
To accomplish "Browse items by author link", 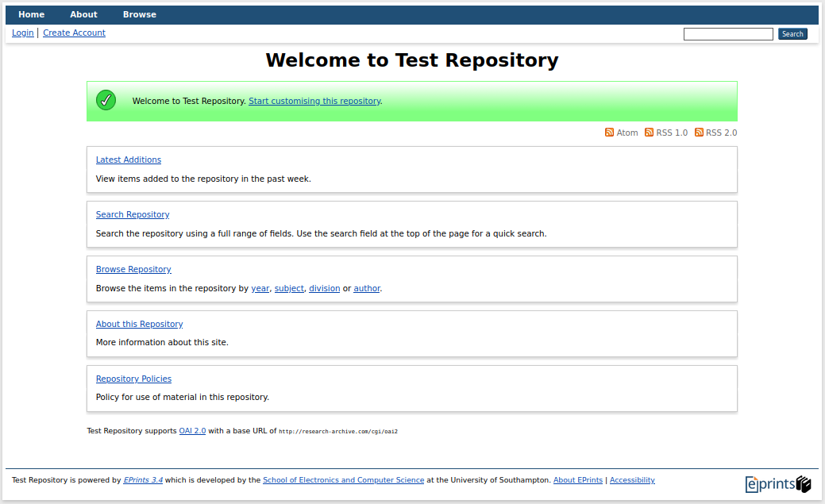I will coord(367,288).
